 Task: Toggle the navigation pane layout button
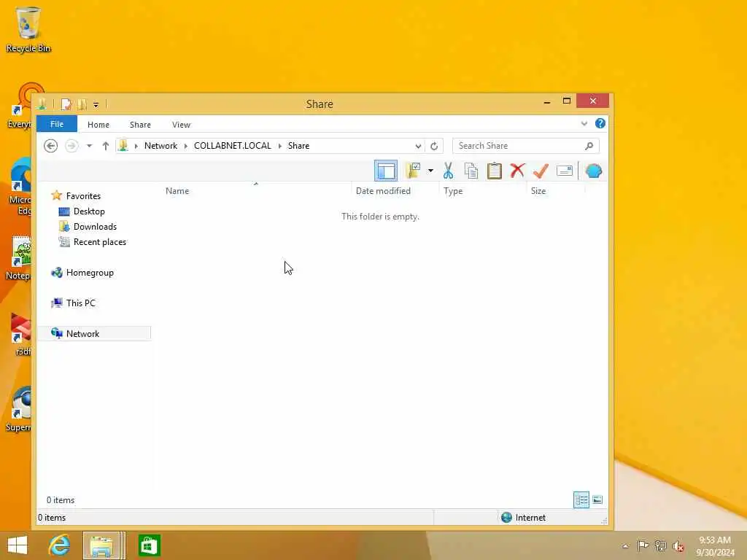click(385, 171)
